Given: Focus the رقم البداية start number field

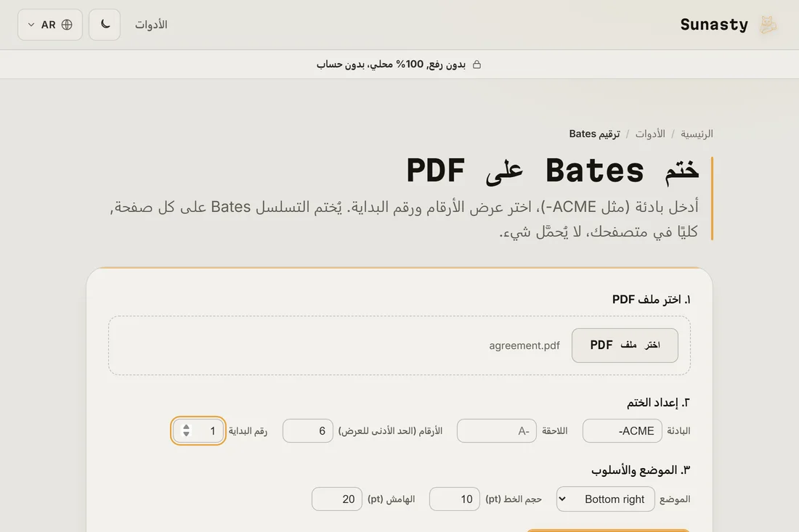Looking at the screenshot, I should 198,430.
